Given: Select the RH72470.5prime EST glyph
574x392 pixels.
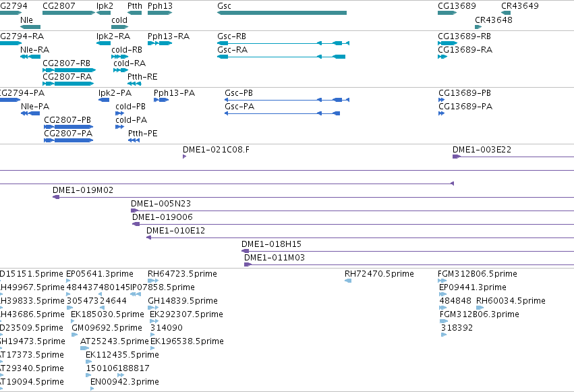Looking at the screenshot, I should pyautogui.click(x=348, y=281).
